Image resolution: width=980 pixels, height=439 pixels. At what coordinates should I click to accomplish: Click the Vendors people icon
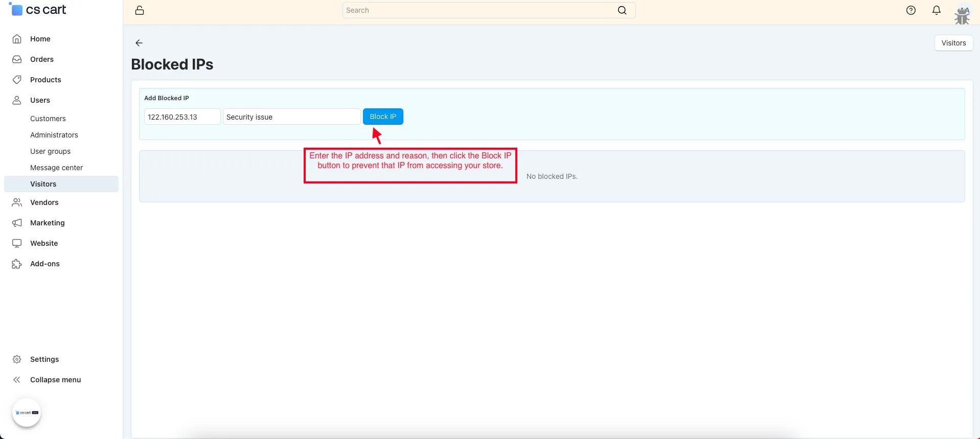click(17, 202)
